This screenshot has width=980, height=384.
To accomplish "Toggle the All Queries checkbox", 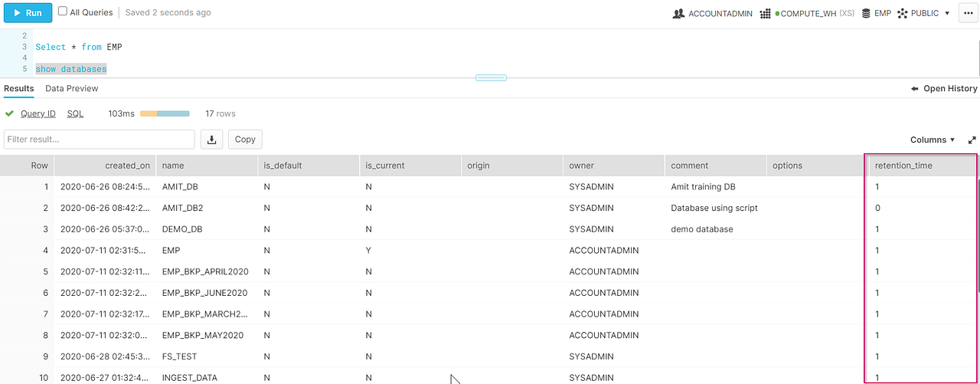I will point(63,11).
